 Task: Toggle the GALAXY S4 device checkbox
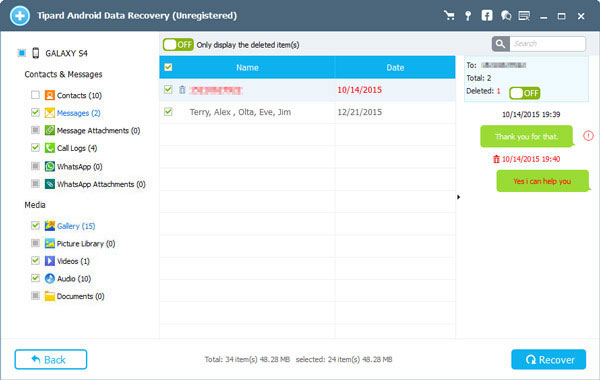pos(22,53)
